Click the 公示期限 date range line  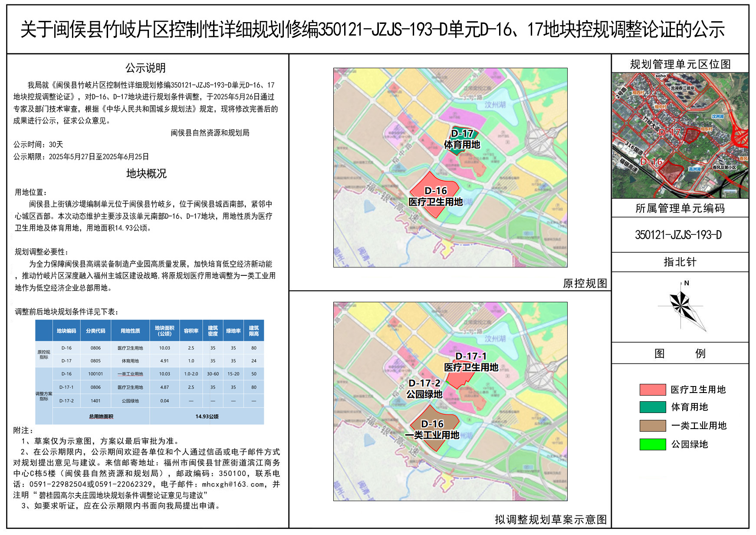81,157
